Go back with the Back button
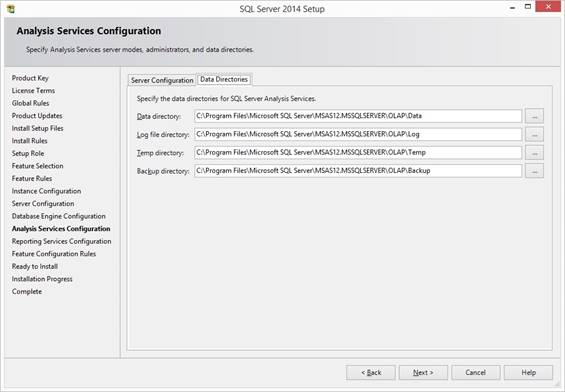Screen dimensions: 565x392 click(371, 373)
